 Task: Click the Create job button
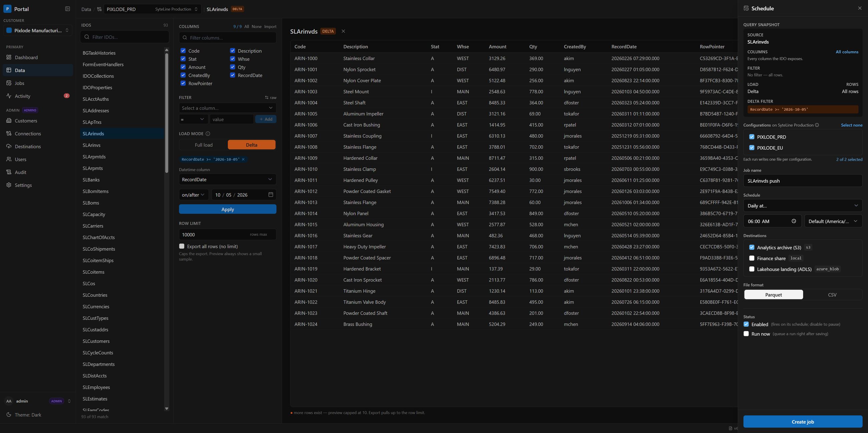click(x=803, y=422)
